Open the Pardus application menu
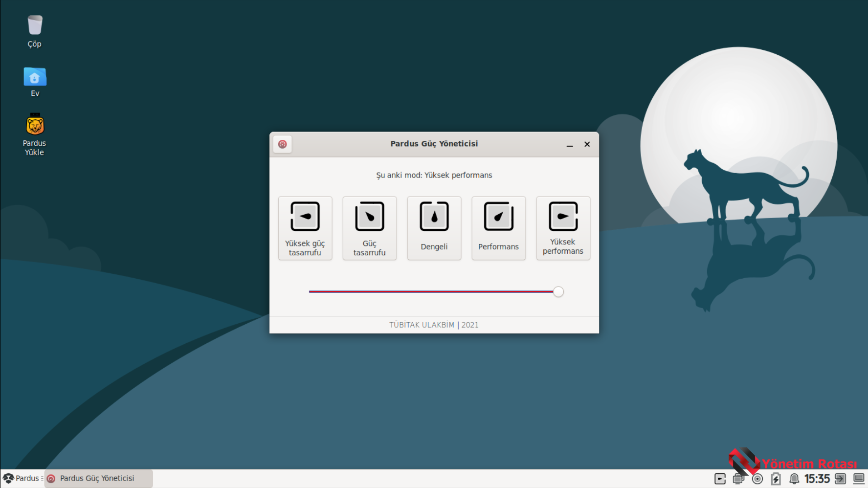The width and height of the screenshot is (868, 488). pos(21,478)
